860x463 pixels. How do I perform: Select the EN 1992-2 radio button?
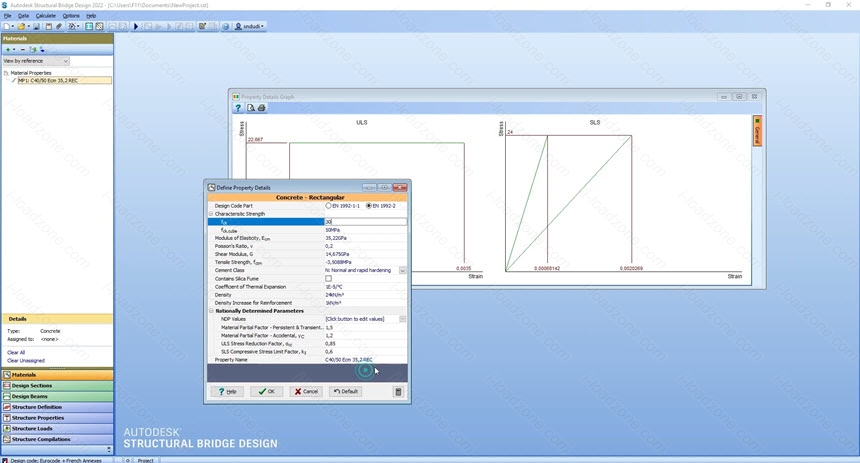369,206
